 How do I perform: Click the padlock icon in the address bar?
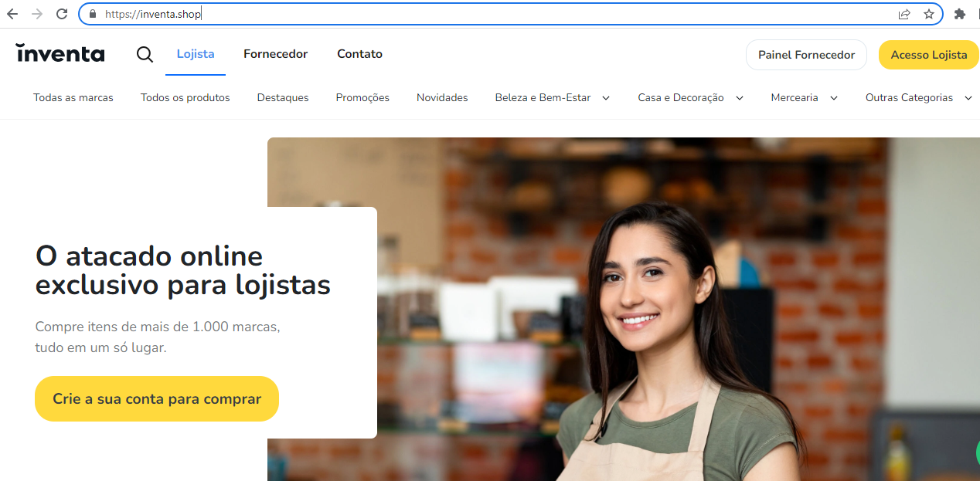click(x=91, y=13)
